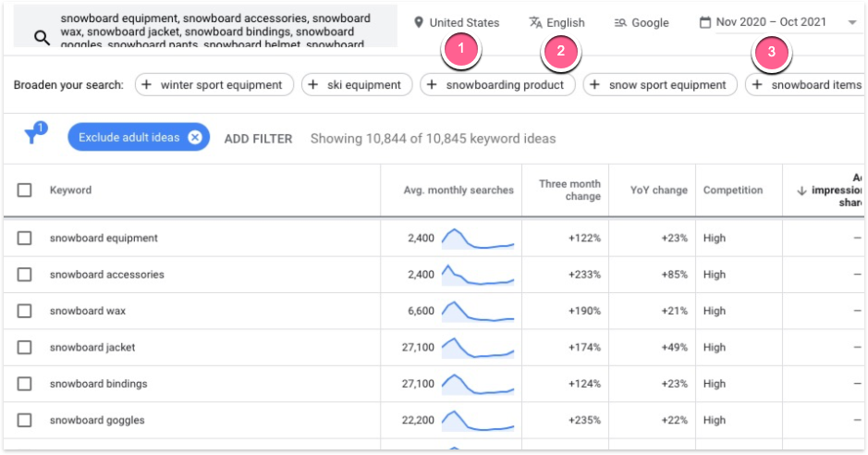Open the date range dropdown arrow

pos(851,23)
